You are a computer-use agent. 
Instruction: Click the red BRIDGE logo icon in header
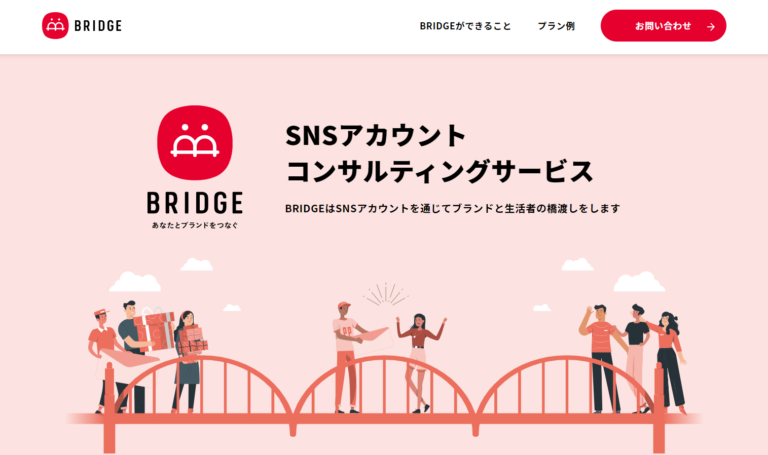pyautogui.click(x=55, y=25)
